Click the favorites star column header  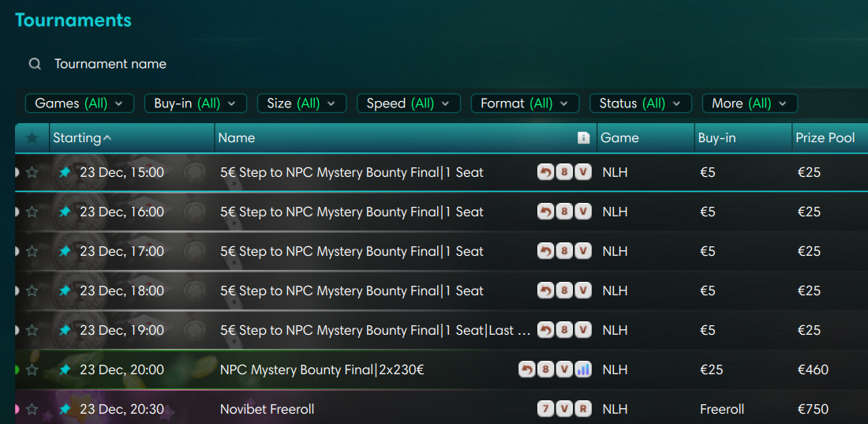coord(32,138)
